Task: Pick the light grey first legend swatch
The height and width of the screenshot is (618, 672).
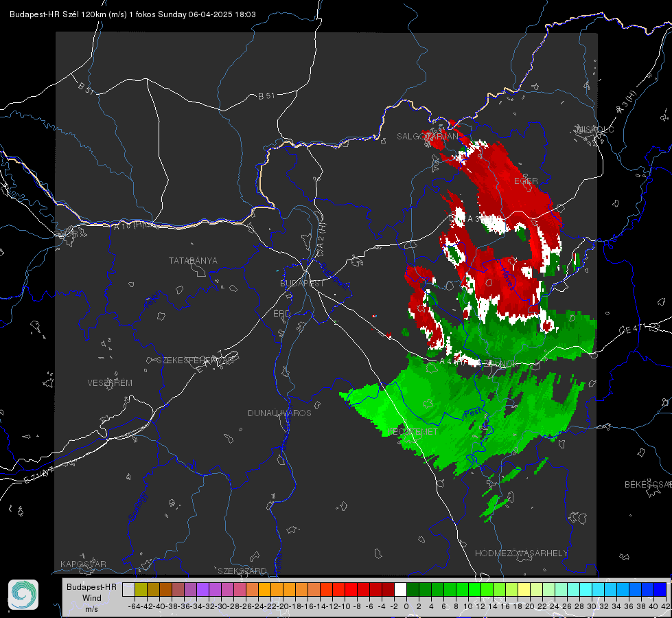Action: (x=128, y=589)
